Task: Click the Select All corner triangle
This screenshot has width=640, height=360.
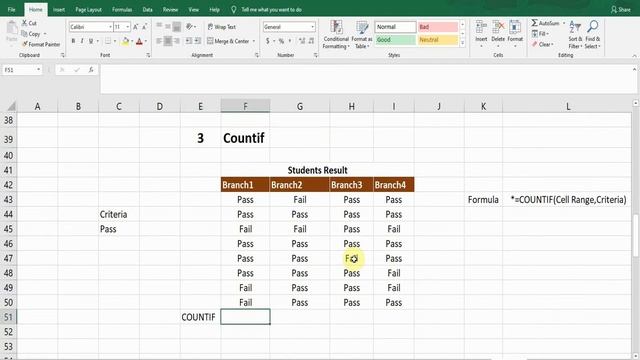Action: point(11,107)
